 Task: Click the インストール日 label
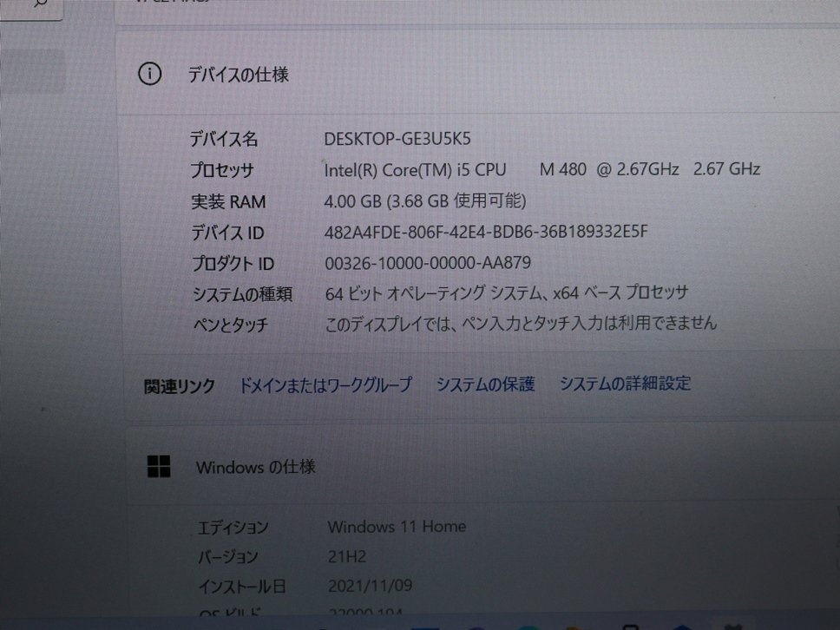click(242, 587)
